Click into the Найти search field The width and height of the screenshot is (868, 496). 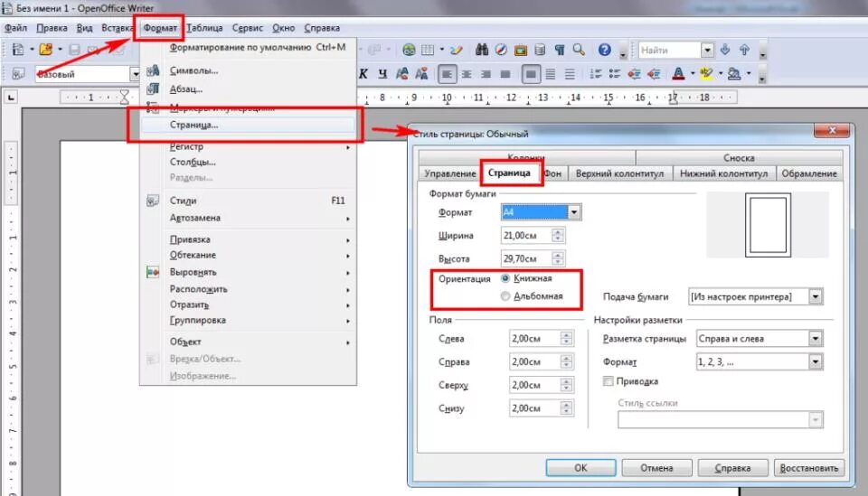coord(669,50)
